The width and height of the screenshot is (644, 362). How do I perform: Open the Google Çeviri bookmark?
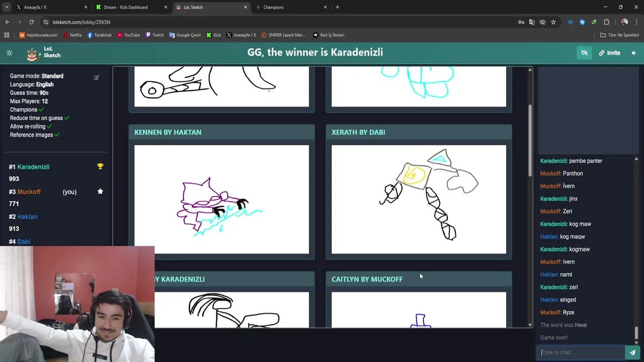(x=185, y=35)
